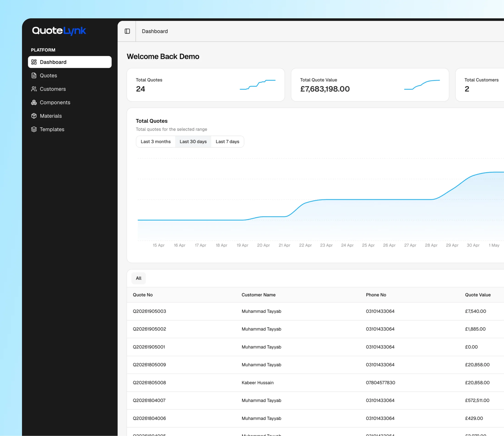Click the Customers people icon
Image resolution: width=504 pixels, height=436 pixels.
[x=34, y=89]
